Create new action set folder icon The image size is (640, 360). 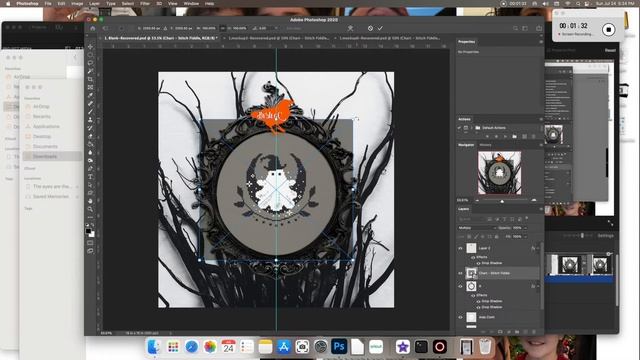point(515,136)
